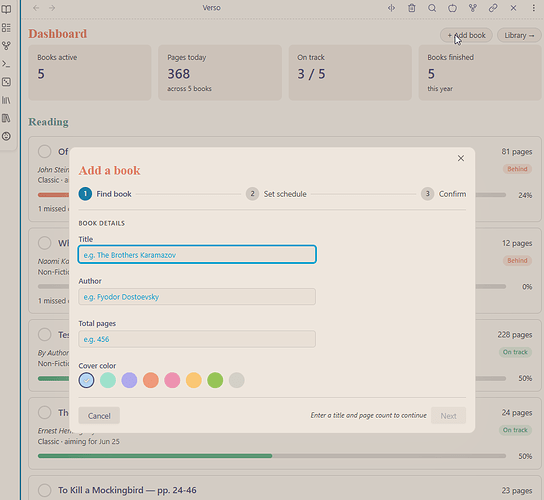Click the Next button
This screenshot has height=500, width=544.
pos(448,416)
